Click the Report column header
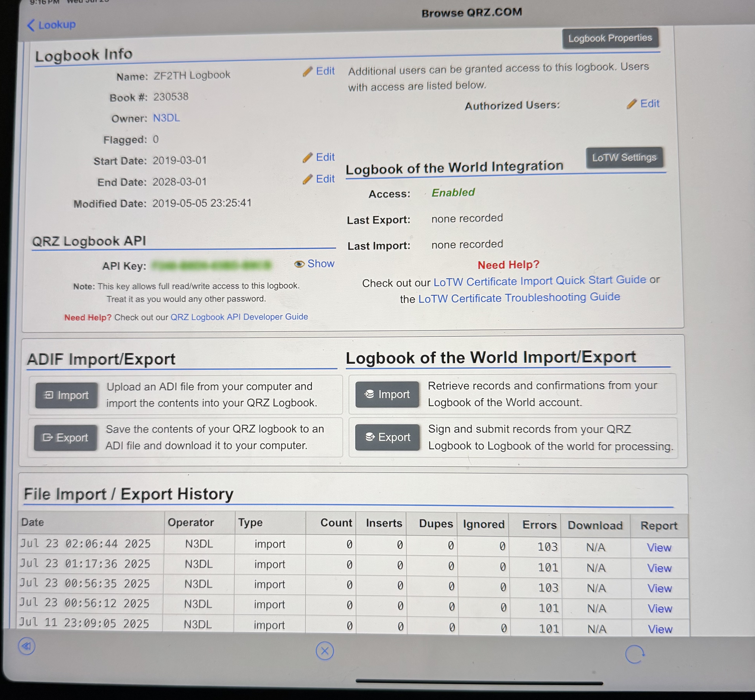 pos(659,526)
